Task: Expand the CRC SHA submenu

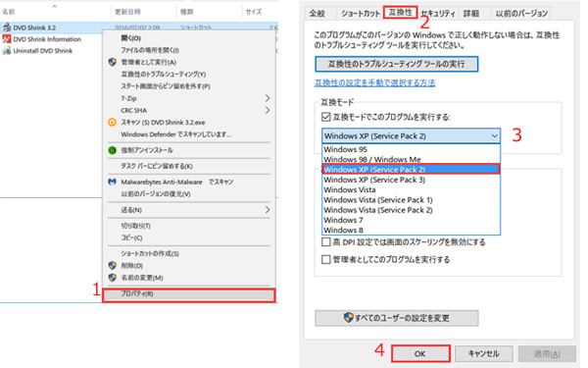Action: pos(267,110)
